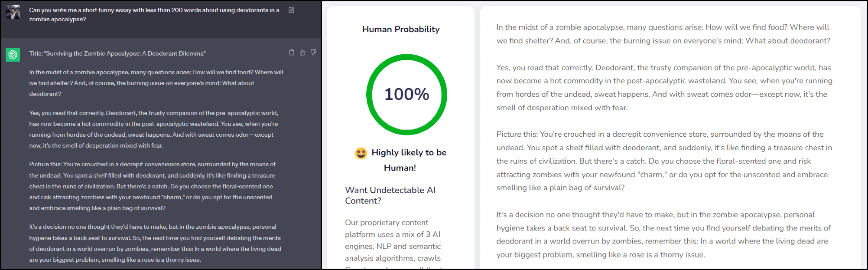Click 'Highly likely to be Human!' result

(x=408, y=160)
